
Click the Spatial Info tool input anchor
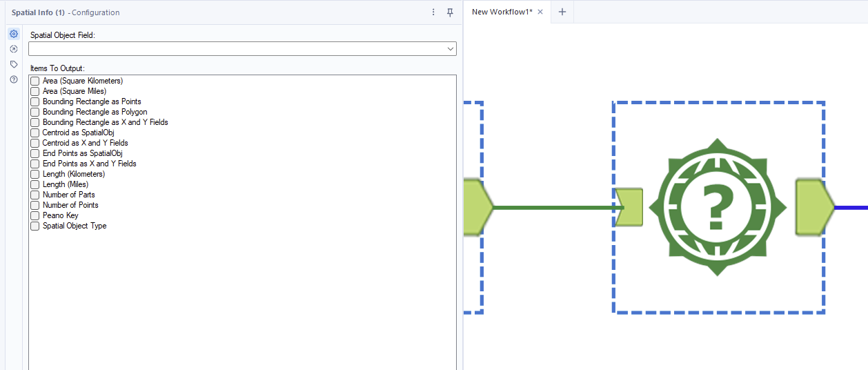point(629,207)
